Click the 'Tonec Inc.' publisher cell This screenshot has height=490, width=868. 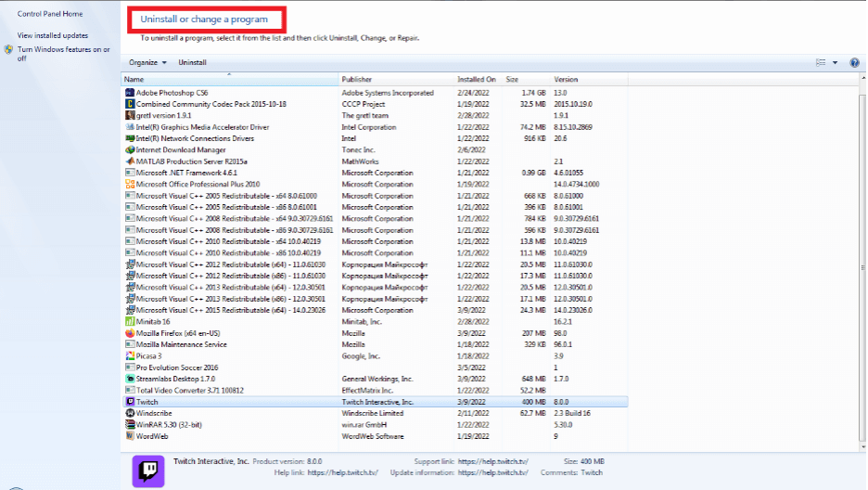tap(358, 149)
